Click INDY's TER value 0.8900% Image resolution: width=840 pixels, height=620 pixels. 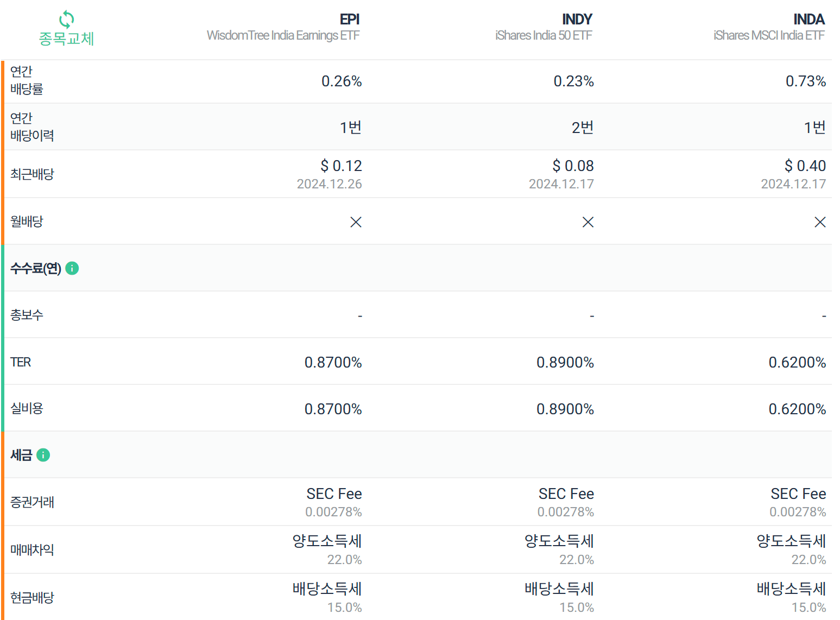[565, 362]
